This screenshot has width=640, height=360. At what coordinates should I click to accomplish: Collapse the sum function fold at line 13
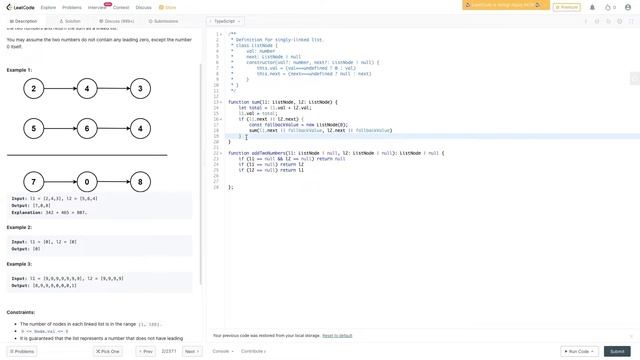(x=221, y=102)
